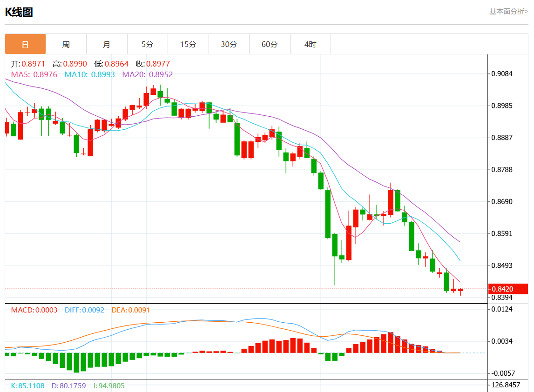Image resolution: width=534 pixels, height=392 pixels.
Task: Open the 5分 interval tab
Action: click(148, 44)
